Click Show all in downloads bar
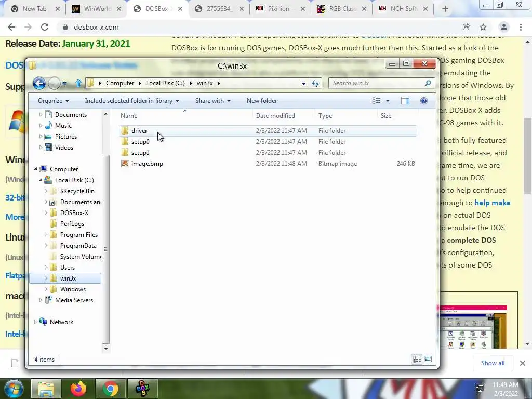The height and width of the screenshot is (399, 532). pos(493,363)
